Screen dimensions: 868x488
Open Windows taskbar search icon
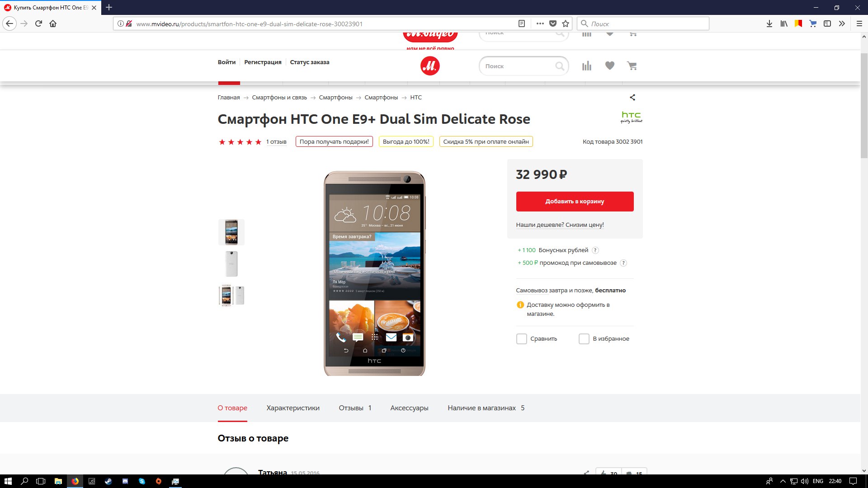click(x=24, y=481)
